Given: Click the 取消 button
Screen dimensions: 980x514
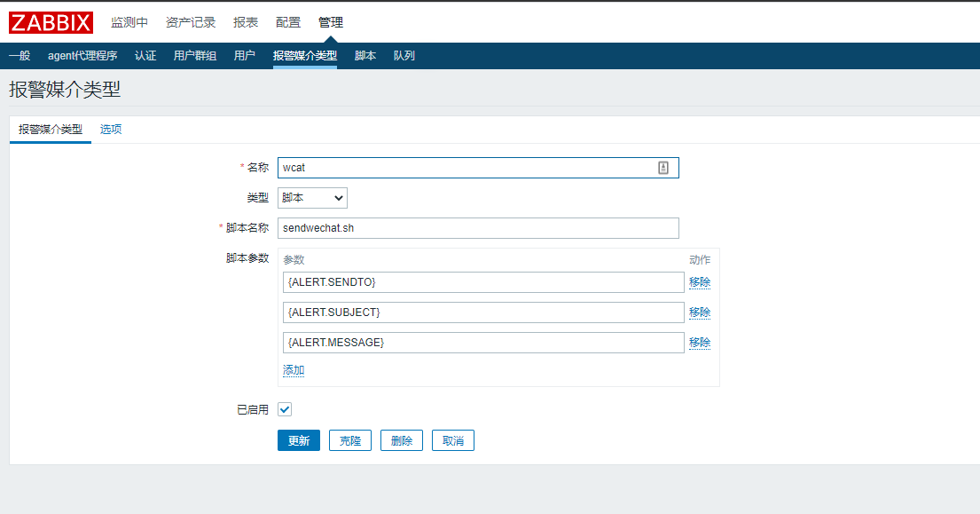Looking at the screenshot, I should coord(453,441).
